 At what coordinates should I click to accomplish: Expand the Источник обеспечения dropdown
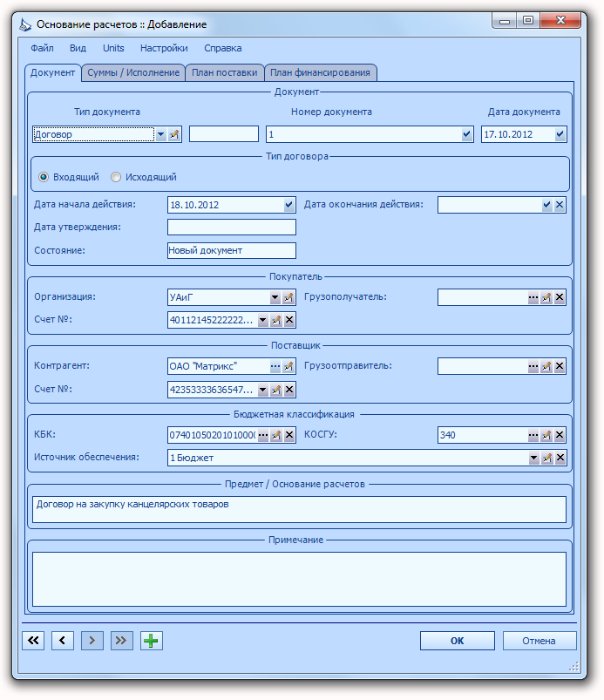point(533,458)
